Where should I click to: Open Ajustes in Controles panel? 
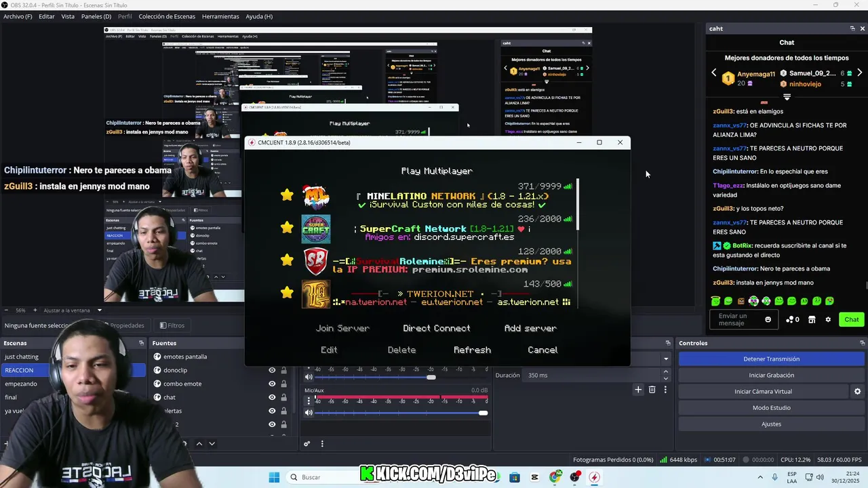tap(771, 424)
